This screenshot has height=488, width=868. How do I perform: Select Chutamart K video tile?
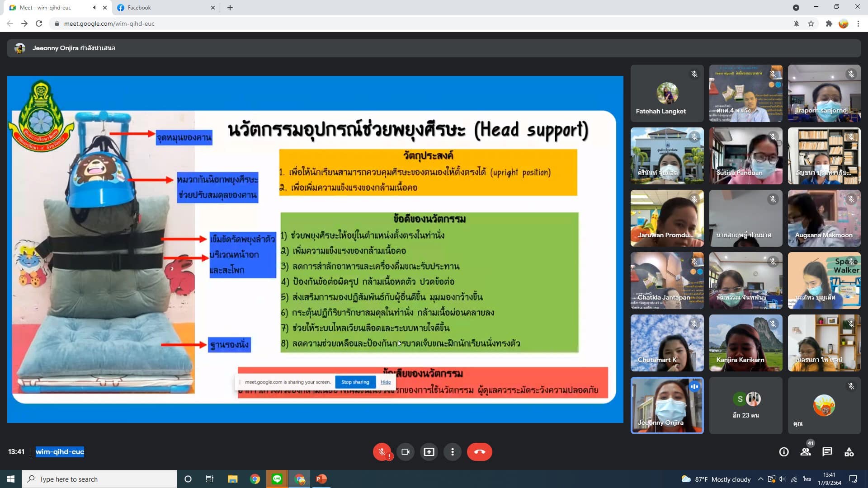tap(667, 343)
